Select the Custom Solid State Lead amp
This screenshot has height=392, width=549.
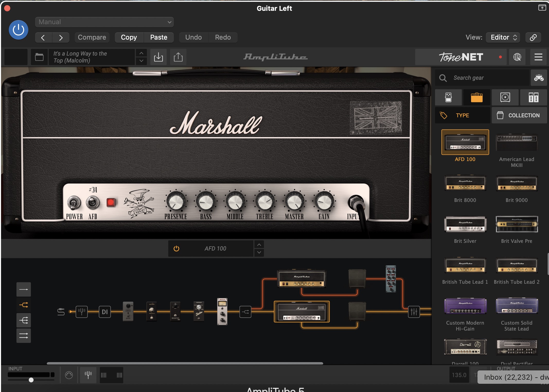click(517, 306)
